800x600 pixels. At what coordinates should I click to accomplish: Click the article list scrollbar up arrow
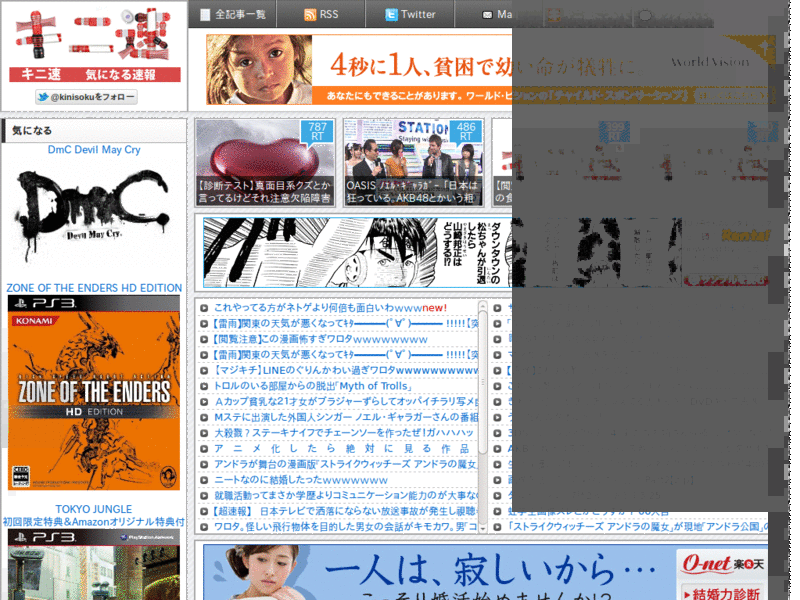click(x=483, y=306)
